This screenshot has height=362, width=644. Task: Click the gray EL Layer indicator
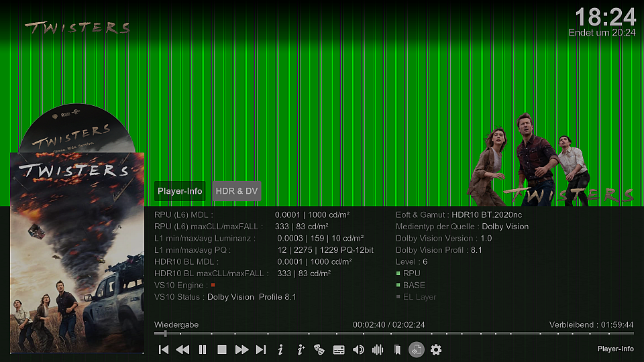click(398, 297)
